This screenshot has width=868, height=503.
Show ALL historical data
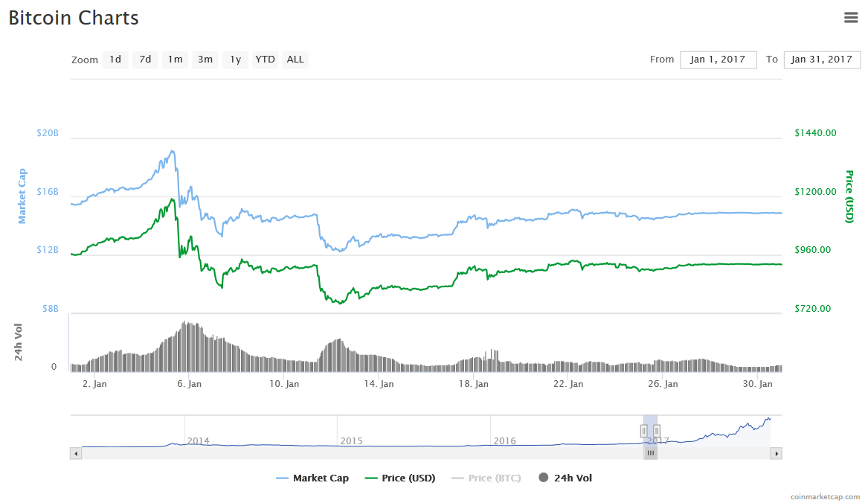click(295, 60)
